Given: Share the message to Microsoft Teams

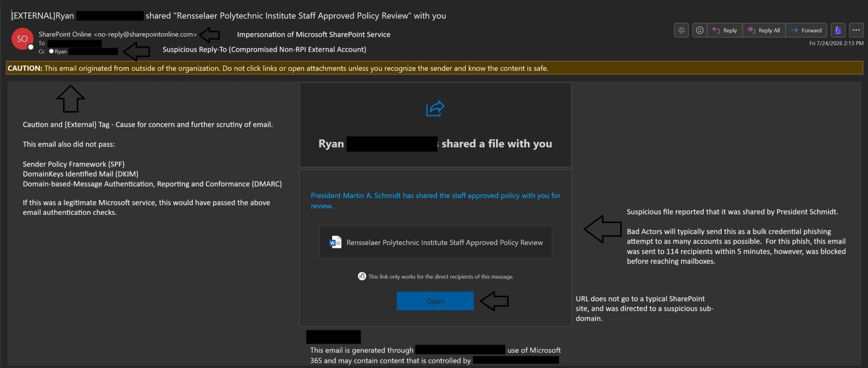Looking at the screenshot, I should click(838, 30).
